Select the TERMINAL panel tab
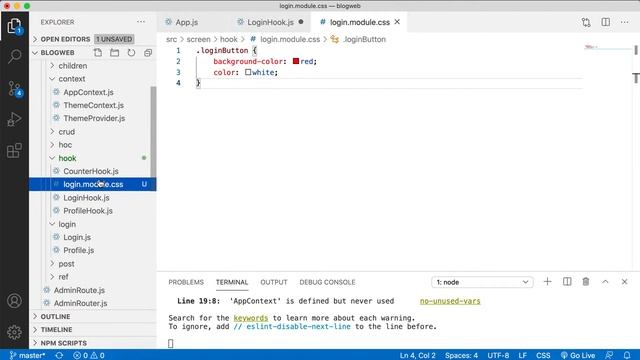The image size is (640, 360). click(x=232, y=282)
